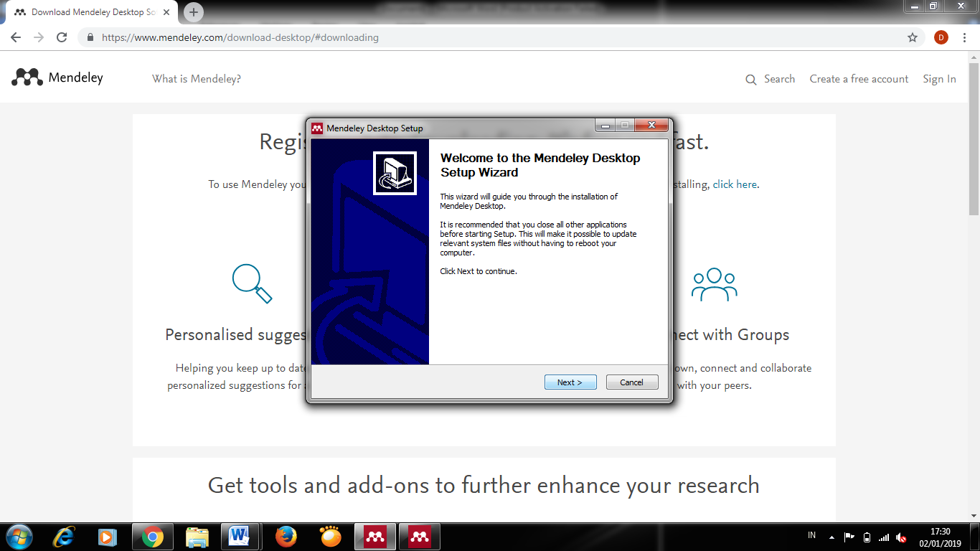Click "Create a free account" link

(x=859, y=79)
